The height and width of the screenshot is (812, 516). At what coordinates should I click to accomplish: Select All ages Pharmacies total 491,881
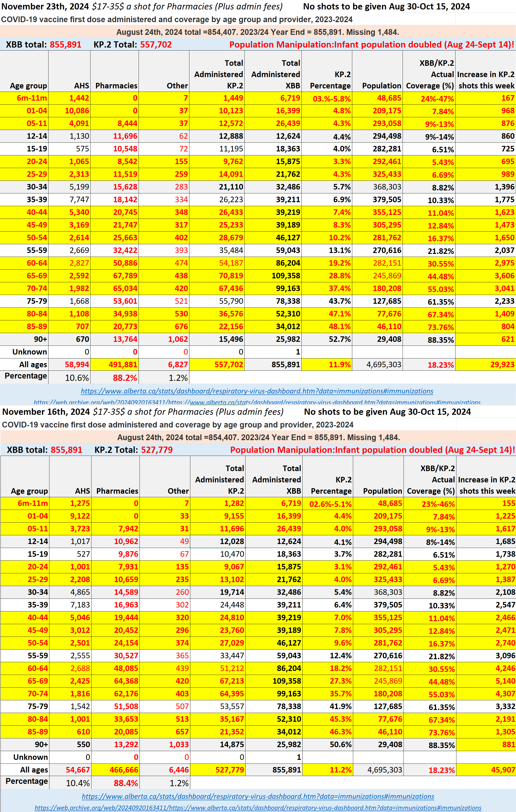click(x=115, y=364)
